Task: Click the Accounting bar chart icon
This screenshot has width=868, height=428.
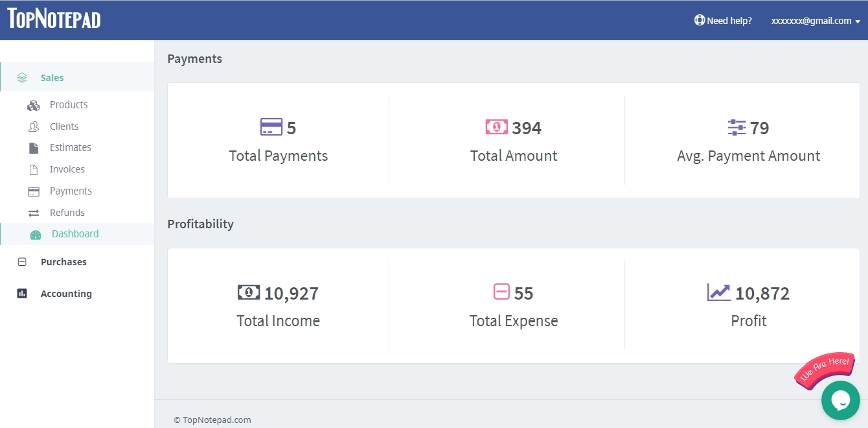Action: coord(22,293)
